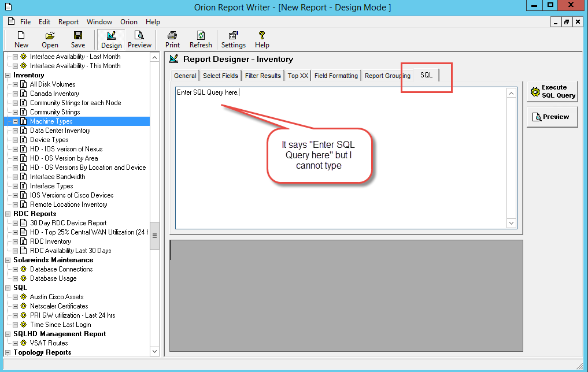Viewport: 588px width, 372px height.
Task: Select the Data Center Inventory report
Action: (60, 131)
